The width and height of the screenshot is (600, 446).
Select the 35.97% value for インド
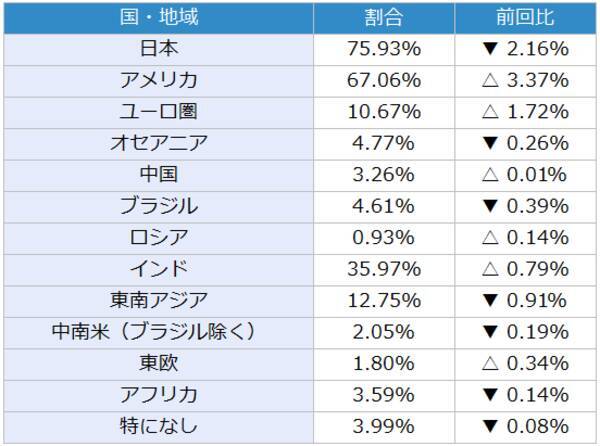pyautogui.click(x=384, y=268)
